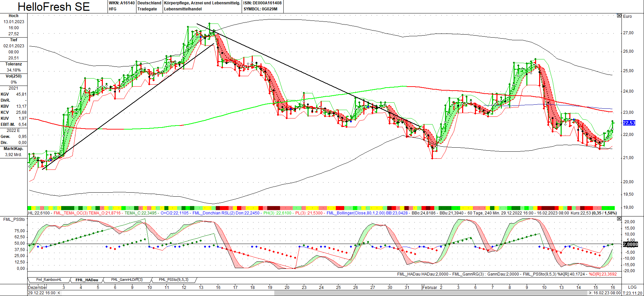
Task: Click the Februar label on the date axis
Action: [x=430, y=287]
